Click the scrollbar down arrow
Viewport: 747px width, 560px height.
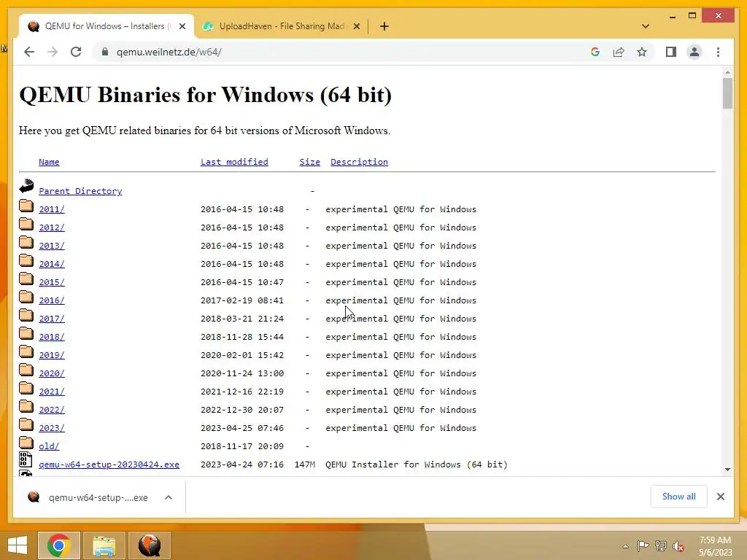[x=727, y=470]
